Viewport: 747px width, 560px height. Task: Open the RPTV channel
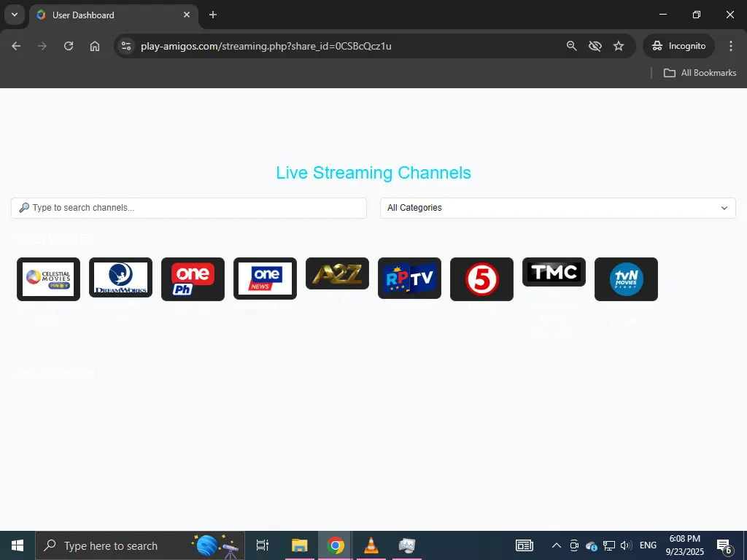coord(410,278)
